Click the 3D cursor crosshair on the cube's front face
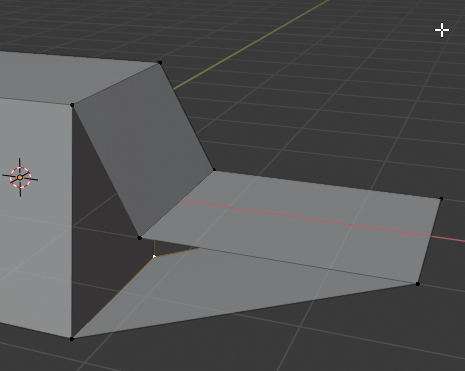Image resolution: width=465 pixels, height=371 pixels. 20,178
